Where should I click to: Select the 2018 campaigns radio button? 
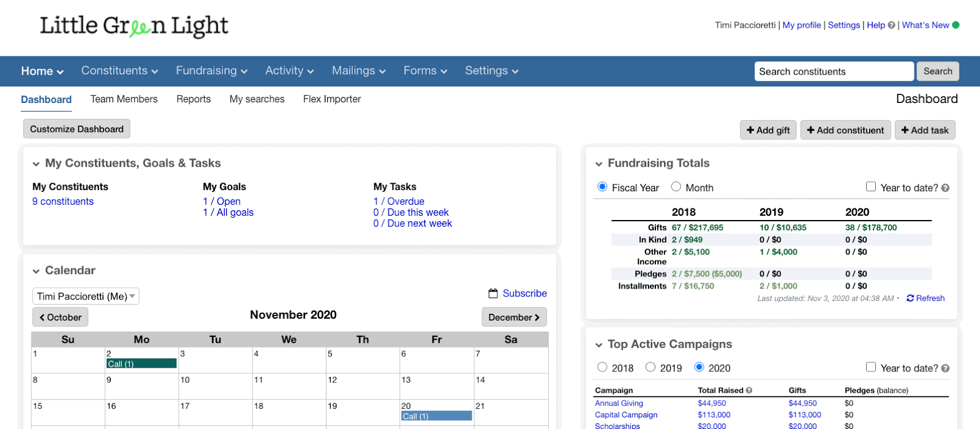point(602,367)
